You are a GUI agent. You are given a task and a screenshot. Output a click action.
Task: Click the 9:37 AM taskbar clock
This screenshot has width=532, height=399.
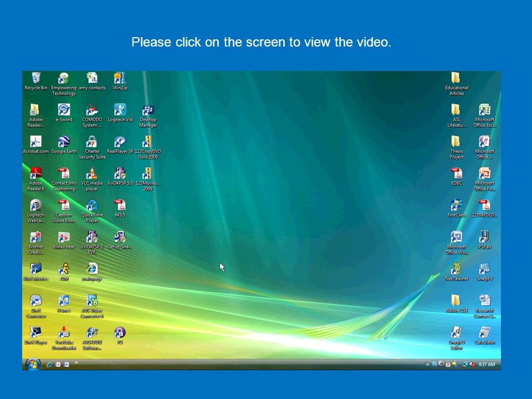pyautogui.click(x=487, y=365)
